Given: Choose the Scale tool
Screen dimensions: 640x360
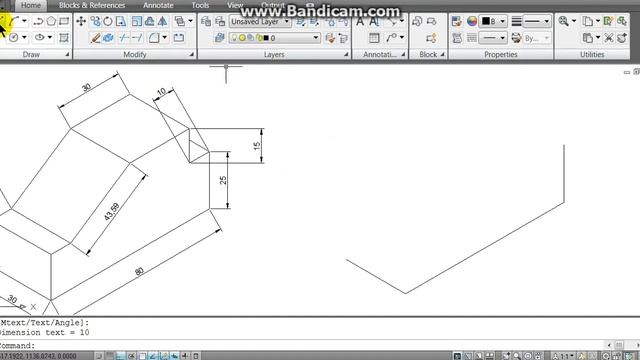Looking at the screenshot, I should tap(137, 21).
